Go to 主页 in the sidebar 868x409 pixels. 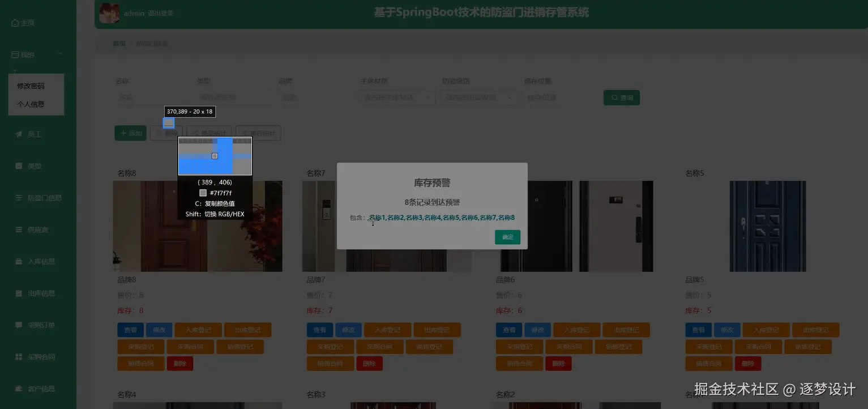23,23
